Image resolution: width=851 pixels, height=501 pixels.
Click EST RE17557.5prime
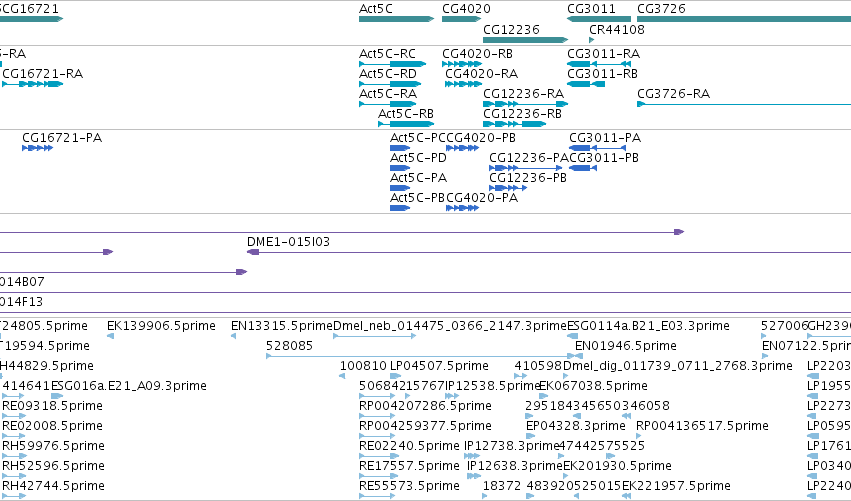409,466
